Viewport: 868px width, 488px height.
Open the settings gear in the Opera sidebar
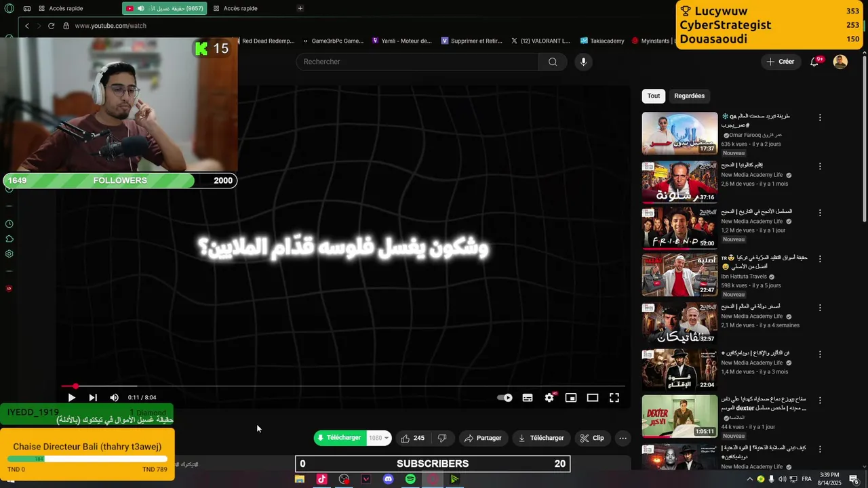pyautogui.click(x=9, y=254)
